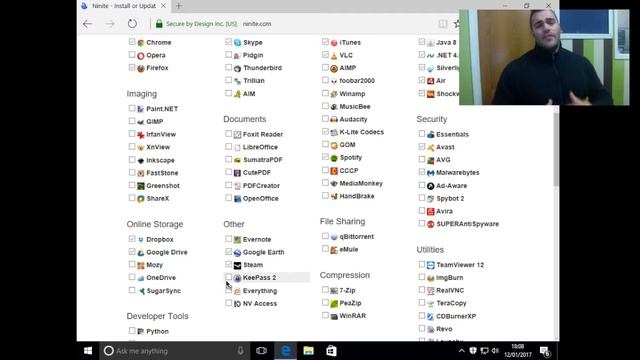Click the TeraCopy label
Image resolution: width=640 pixels, height=360 pixels.
point(451,303)
